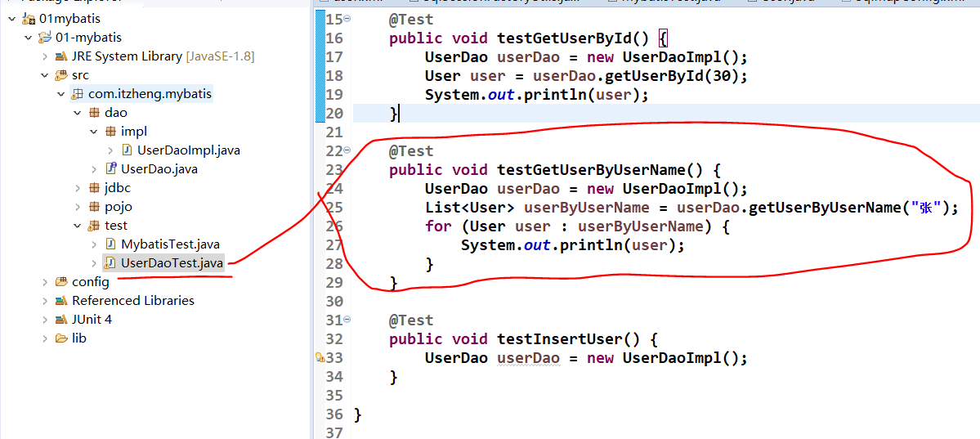
Task: Expand the config folder node
Action: click(45, 282)
